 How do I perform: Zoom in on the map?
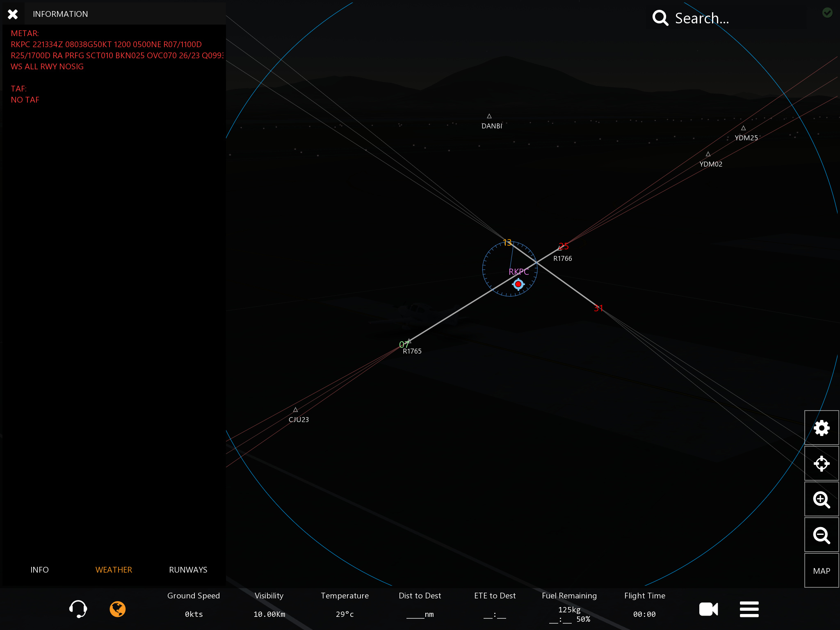pos(821,500)
